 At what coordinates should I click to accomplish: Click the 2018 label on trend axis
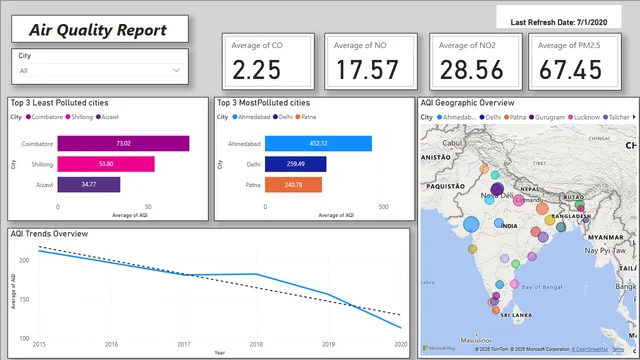256,344
